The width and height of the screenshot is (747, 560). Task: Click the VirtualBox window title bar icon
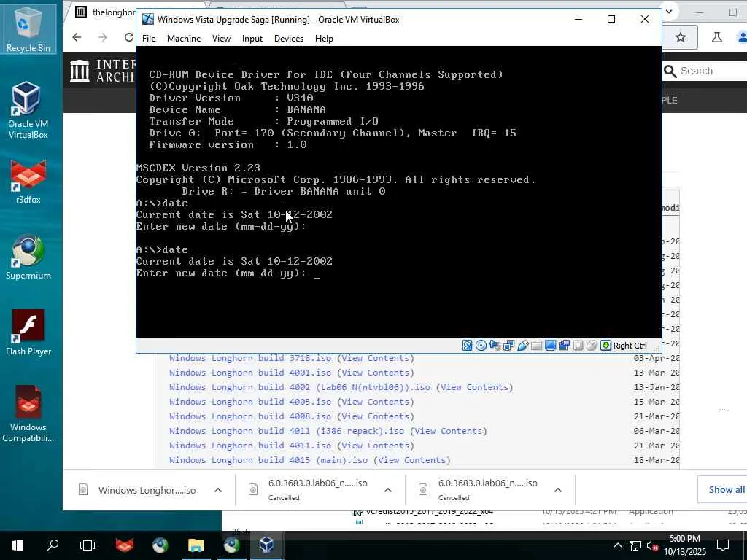[x=148, y=19]
